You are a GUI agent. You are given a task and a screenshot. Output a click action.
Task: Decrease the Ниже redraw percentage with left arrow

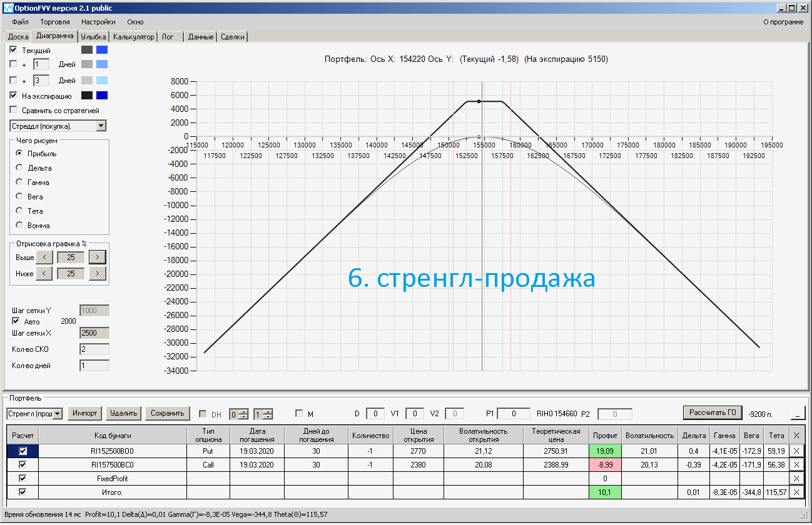[44, 273]
